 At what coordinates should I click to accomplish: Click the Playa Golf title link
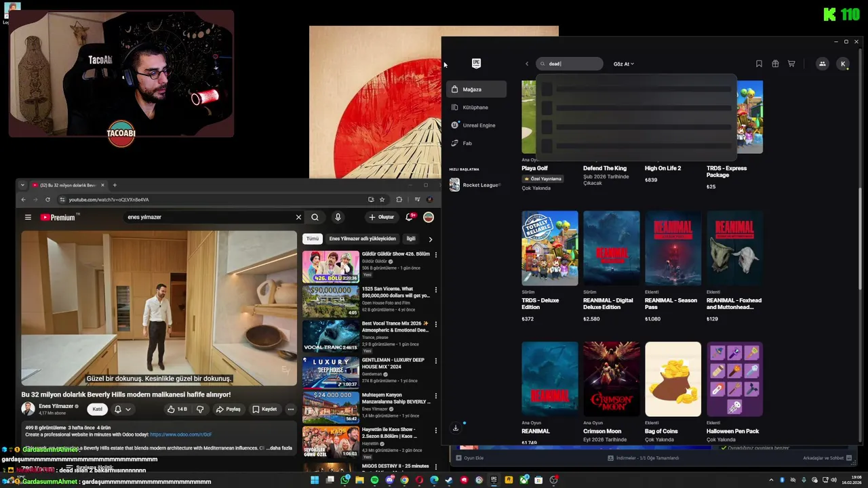tap(534, 168)
